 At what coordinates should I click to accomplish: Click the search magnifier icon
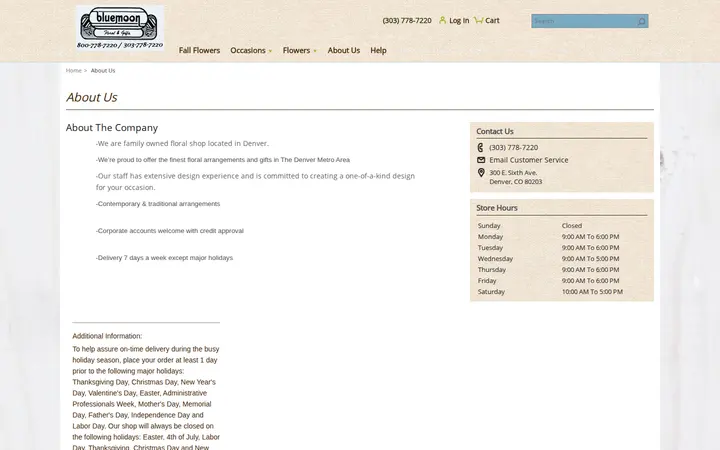(x=641, y=21)
